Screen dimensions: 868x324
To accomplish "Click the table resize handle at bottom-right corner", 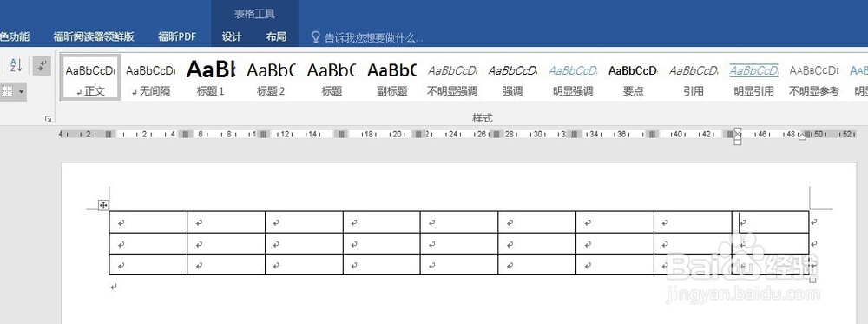I will pyautogui.click(x=812, y=279).
